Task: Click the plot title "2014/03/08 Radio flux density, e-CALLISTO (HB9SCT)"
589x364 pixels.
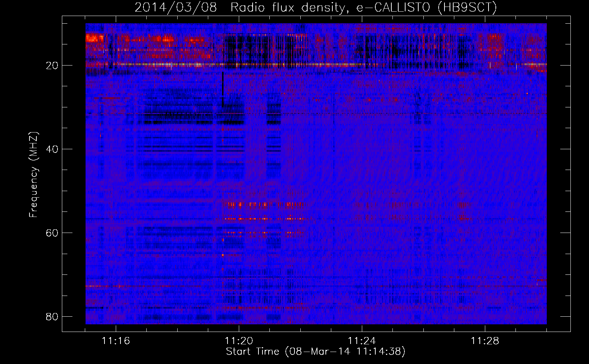Action: pyautogui.click(x=316, y=7)
